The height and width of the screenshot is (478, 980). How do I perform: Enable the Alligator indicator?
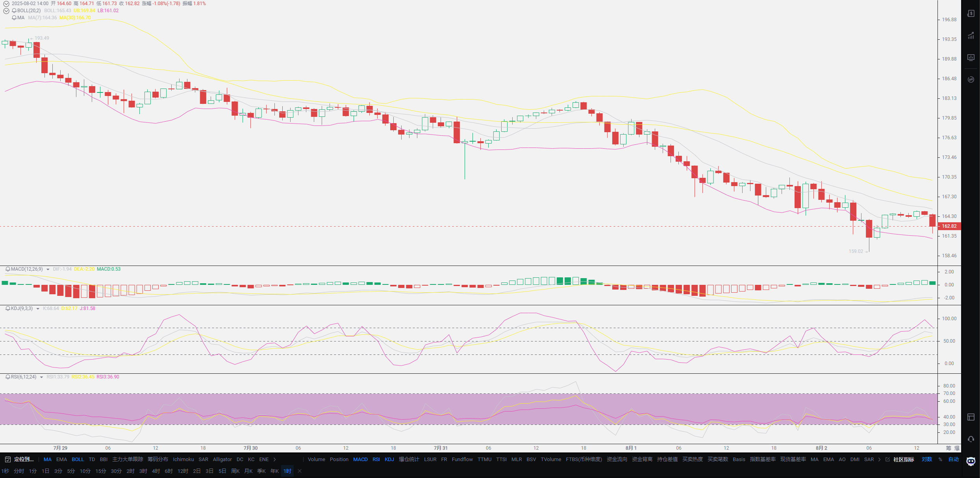point(222,460)
